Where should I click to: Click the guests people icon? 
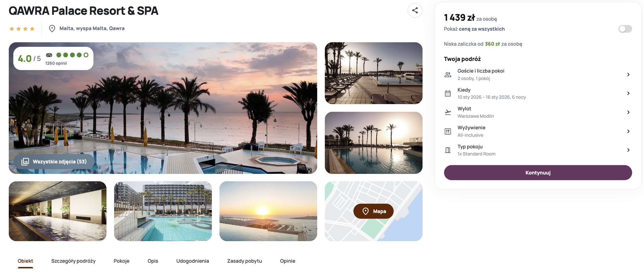pyautogui.click(x=448, y=75)
